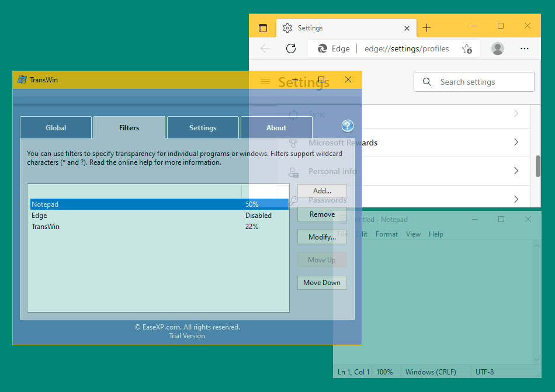The height and width of the screenshot is (392, 555).
Task: Open TransWin help question mark icon
Action: [347, 126]
